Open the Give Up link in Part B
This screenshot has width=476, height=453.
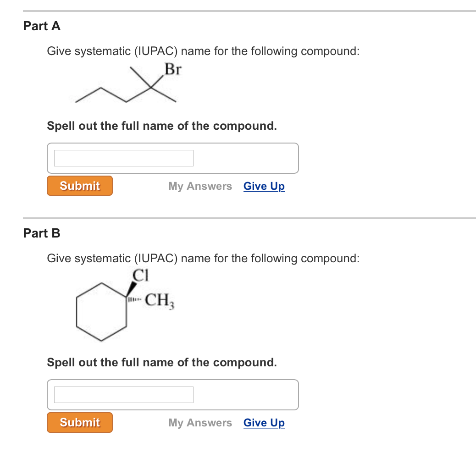(x=264, y=423)
